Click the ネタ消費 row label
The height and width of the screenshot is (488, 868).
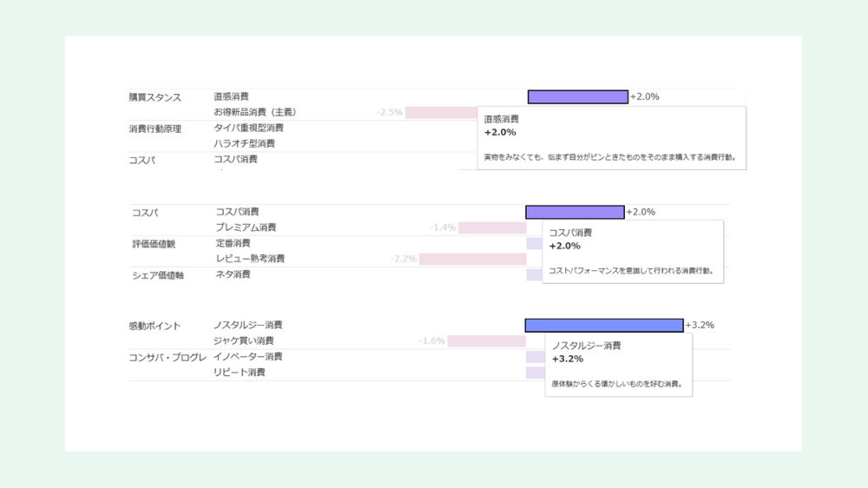pos(233,274)
